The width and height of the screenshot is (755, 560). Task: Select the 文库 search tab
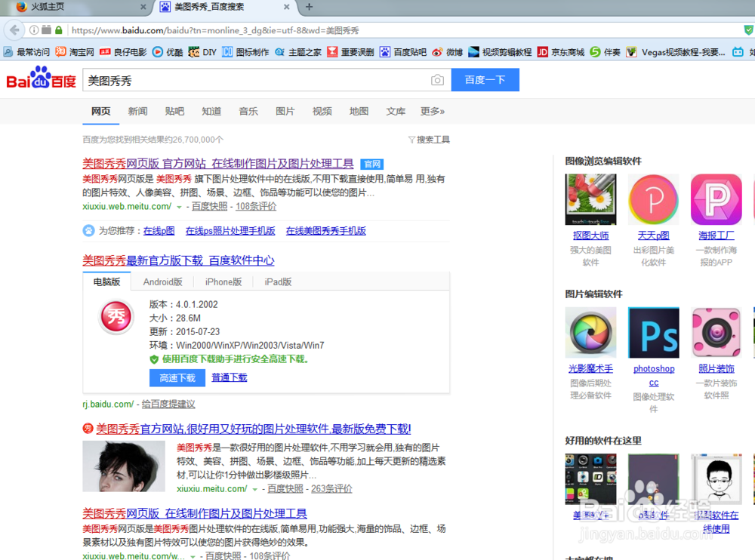click(396, 111)
